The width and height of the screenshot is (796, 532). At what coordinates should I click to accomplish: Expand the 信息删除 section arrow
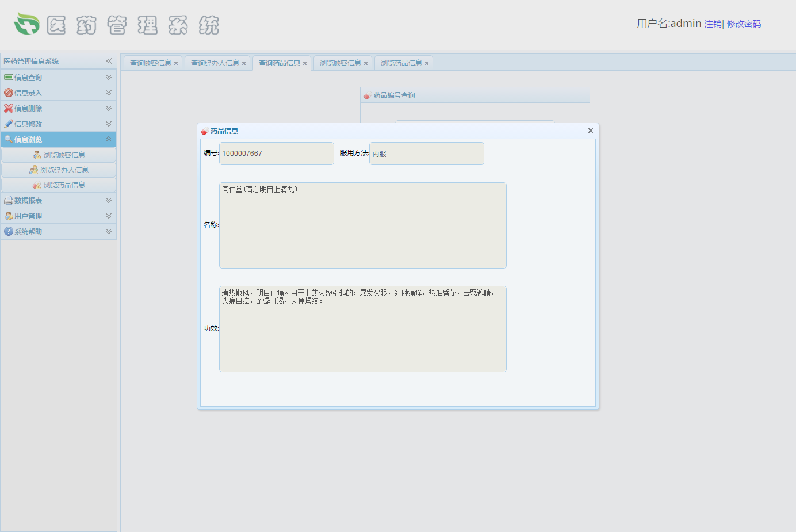109,108
